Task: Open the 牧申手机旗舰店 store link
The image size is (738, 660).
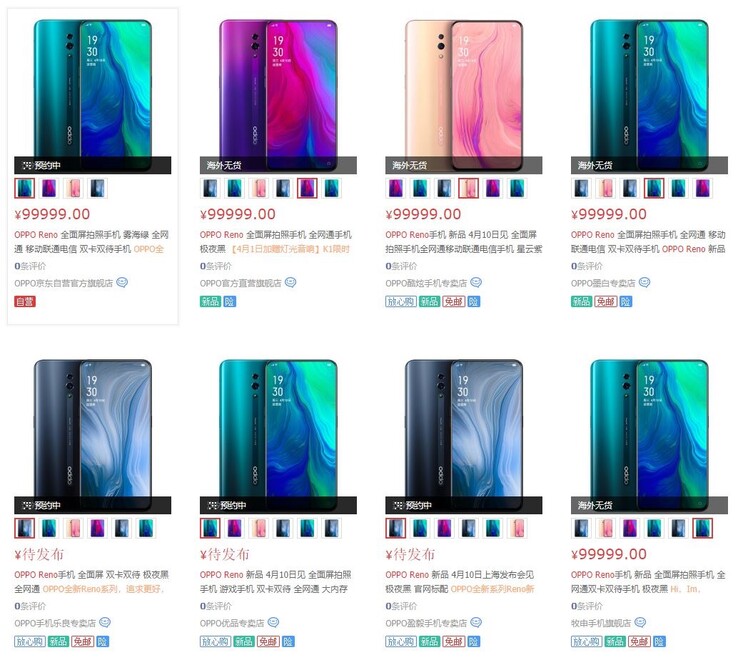Action: (x=601, y=623)
